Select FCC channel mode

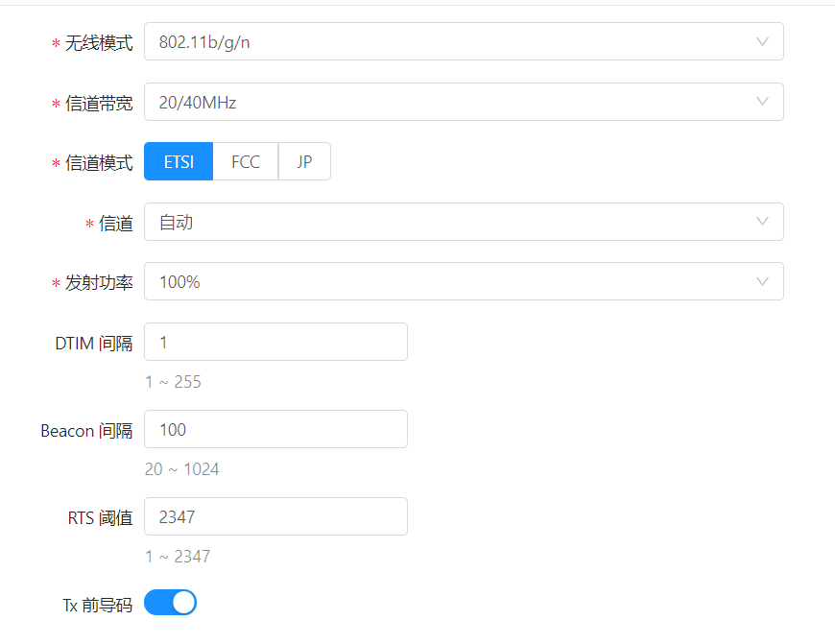click(246, 162)
